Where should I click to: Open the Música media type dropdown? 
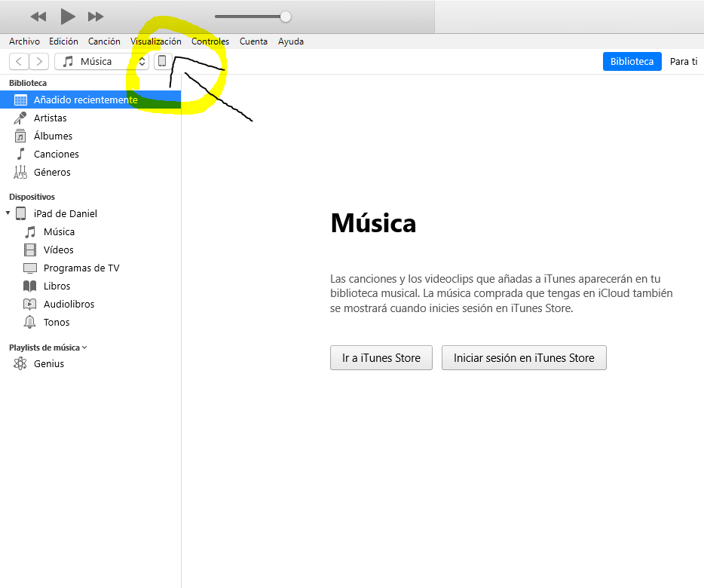coord(102,62)
